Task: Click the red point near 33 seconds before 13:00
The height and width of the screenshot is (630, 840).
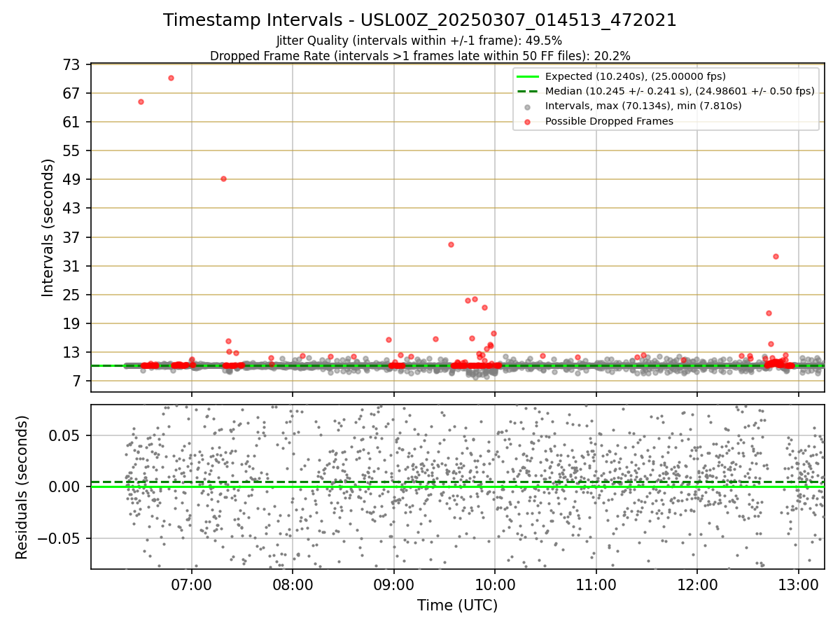Action: [776, 256]
